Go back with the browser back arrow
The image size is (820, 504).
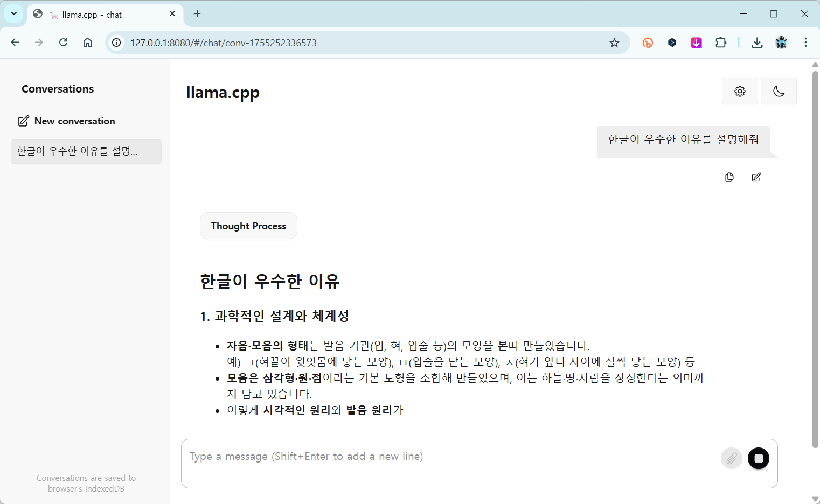[15, 43]
